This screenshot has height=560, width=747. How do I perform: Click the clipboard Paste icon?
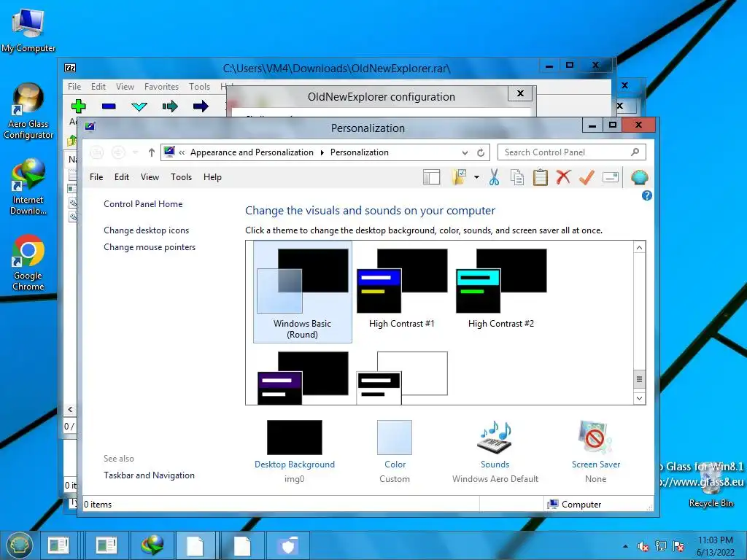[x=541, y=178]
